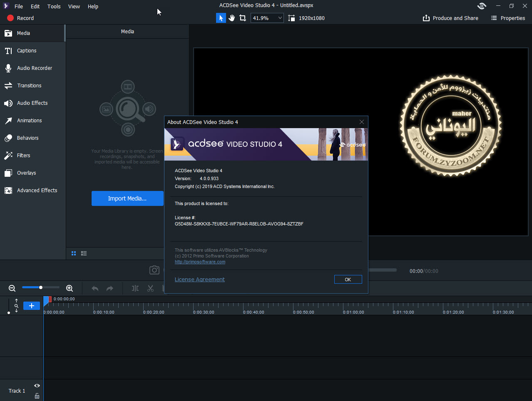The height and width of the screenshot is (401, 532).
Task: Toggle Track 1 visibility eye
Action: [x=37, y=386]
